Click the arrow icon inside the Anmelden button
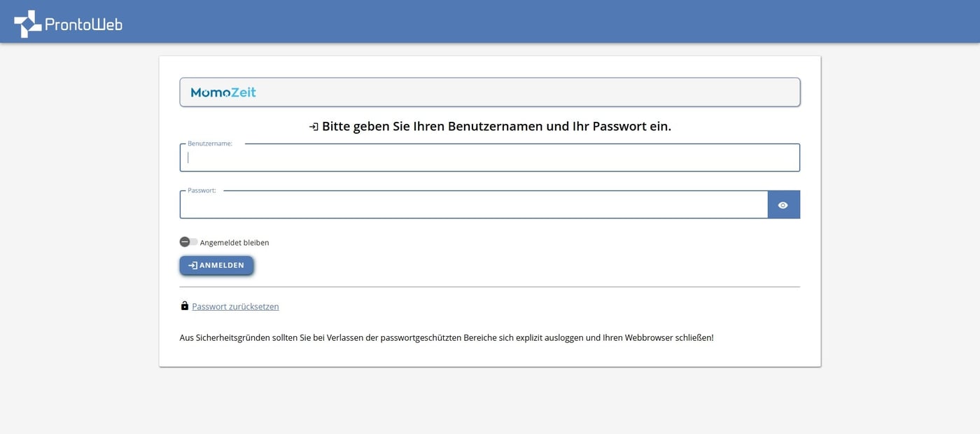The image size is (980, 434). pos(192,265)
